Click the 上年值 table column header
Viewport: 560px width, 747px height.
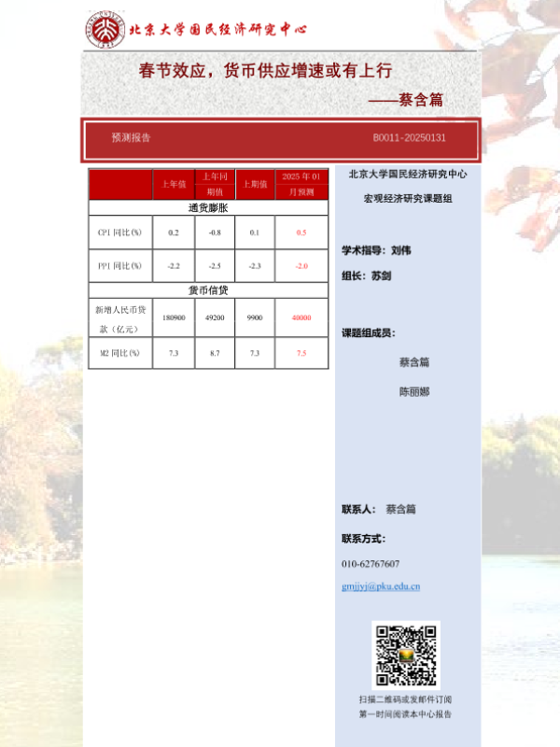(x=174, y=185)
